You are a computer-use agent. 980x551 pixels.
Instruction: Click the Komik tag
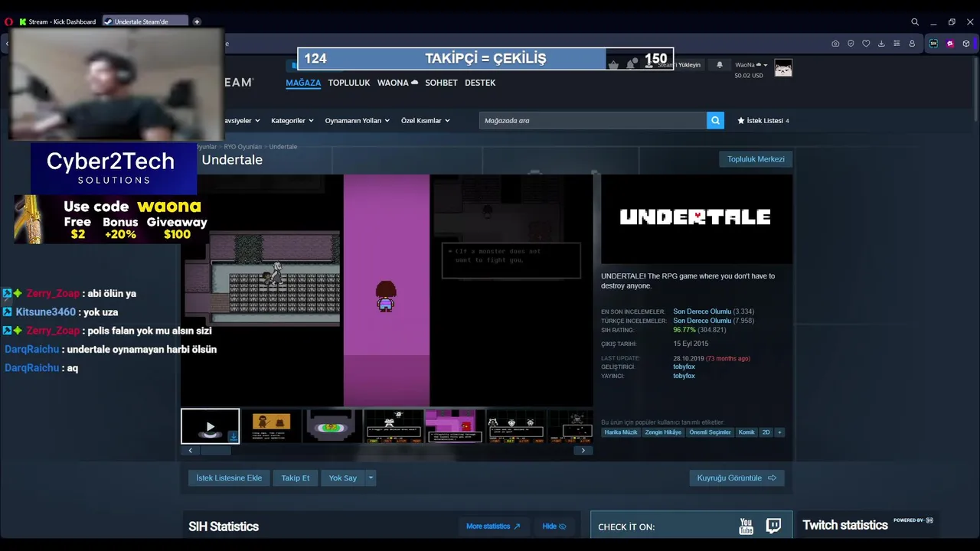click(746, 432)
